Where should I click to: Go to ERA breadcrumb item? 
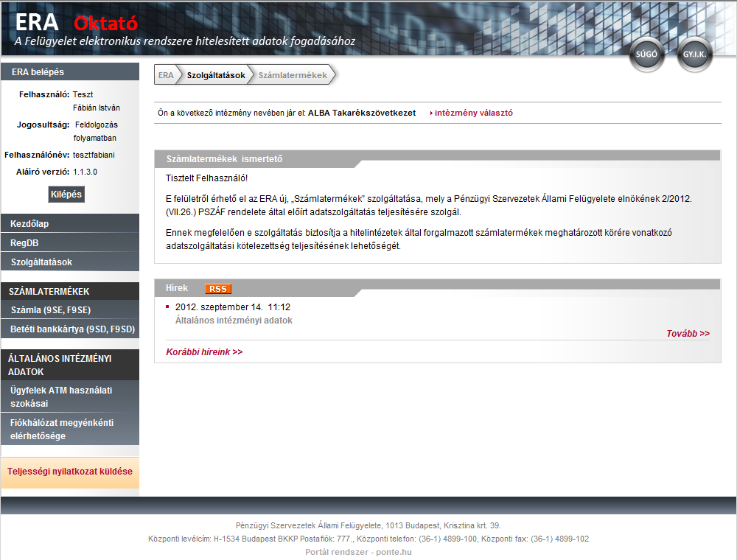[x=165, y=75]
